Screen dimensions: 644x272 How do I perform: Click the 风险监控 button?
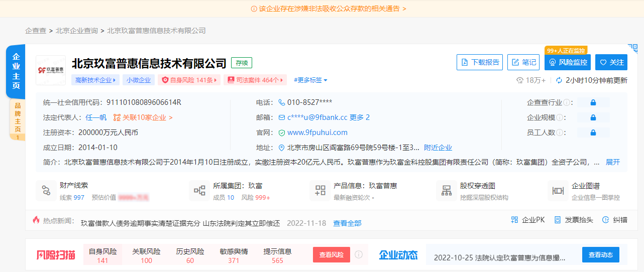pyautogui.click(x=568, y=62)
